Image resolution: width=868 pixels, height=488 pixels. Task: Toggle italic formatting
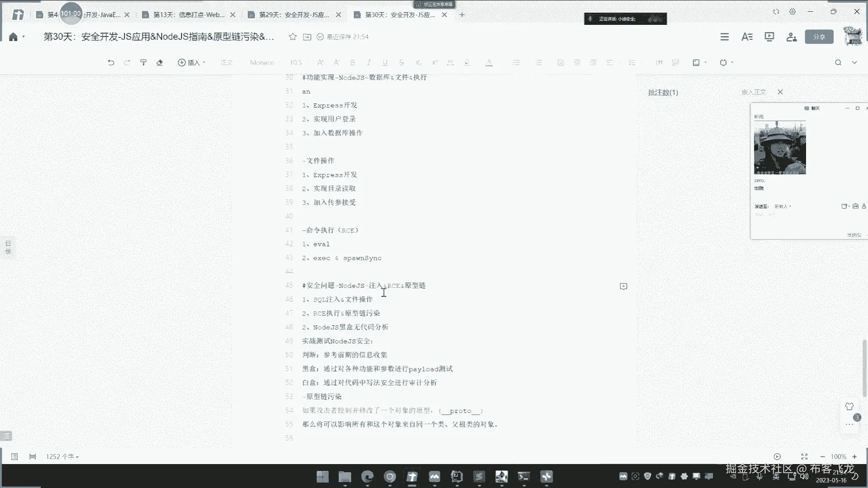coord(369,62)
